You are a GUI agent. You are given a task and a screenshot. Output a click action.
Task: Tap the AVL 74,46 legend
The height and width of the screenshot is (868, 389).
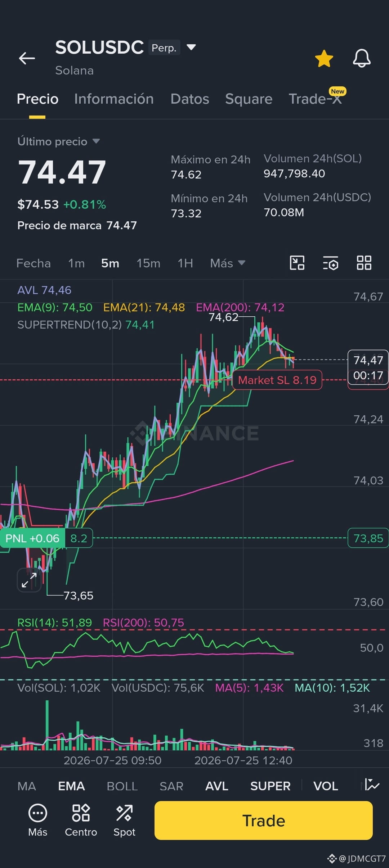(x=44, y=290)
